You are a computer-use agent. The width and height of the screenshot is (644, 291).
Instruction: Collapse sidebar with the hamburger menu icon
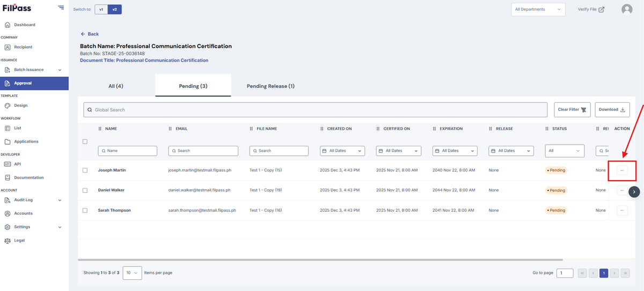(x=61, y=8)
